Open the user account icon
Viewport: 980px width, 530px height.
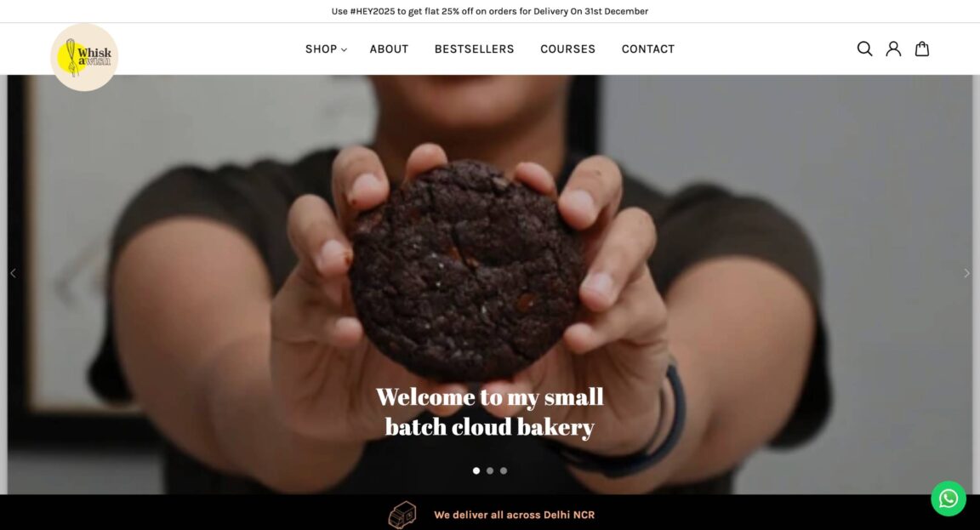coord(893,48)
